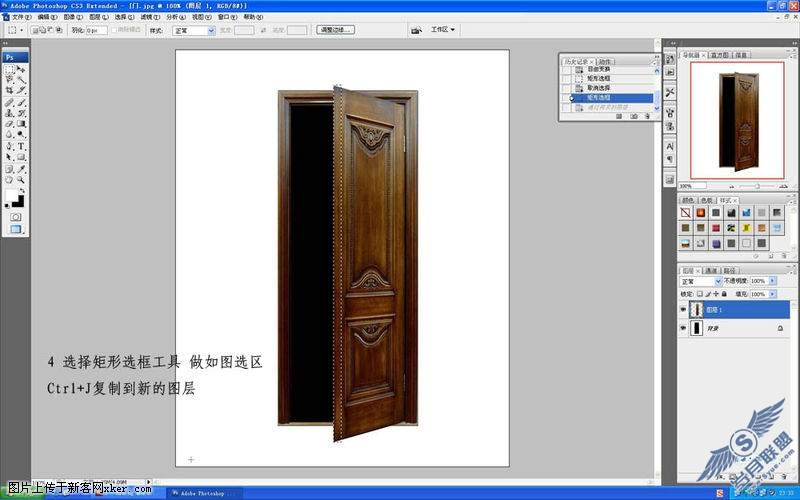The image size is (800, 500).
Task: Switch to the 通道 channels tab
Action: coord(711,270)
